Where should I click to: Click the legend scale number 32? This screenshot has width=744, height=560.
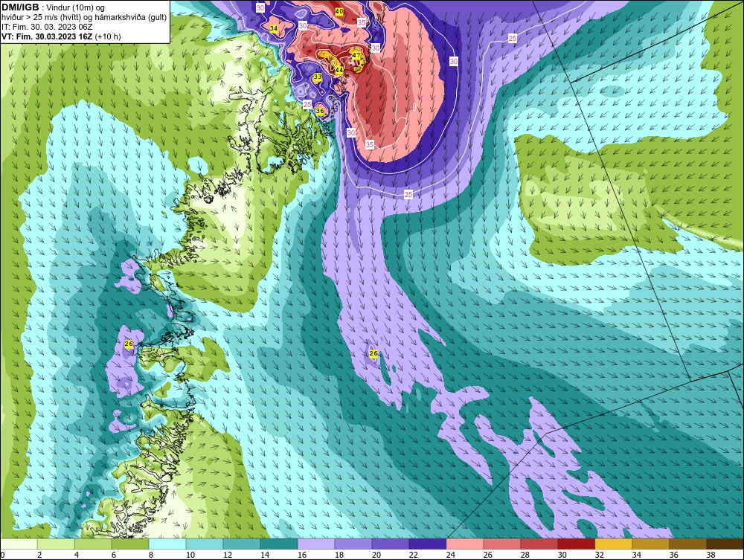click(599, 555)
